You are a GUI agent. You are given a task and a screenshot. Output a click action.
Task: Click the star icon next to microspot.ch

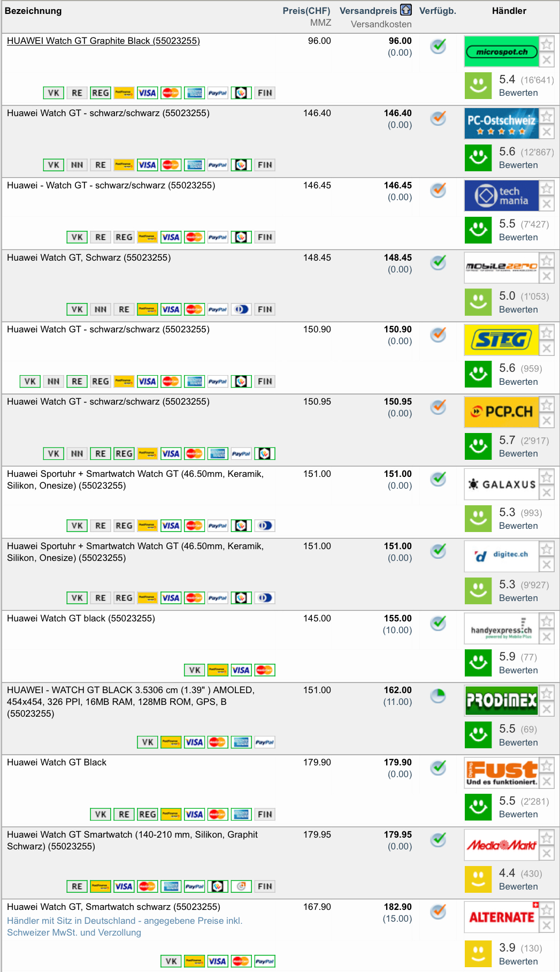[x=546, y=44]
